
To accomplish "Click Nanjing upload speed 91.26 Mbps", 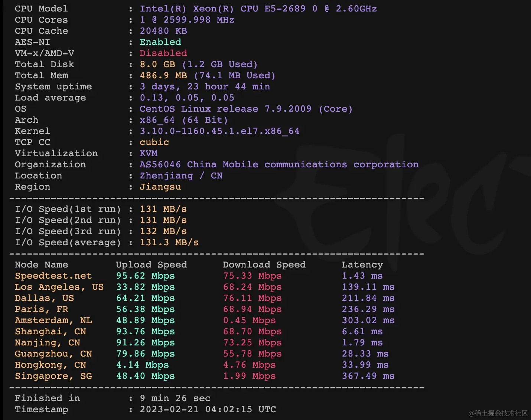I will [x=145, y=342].
